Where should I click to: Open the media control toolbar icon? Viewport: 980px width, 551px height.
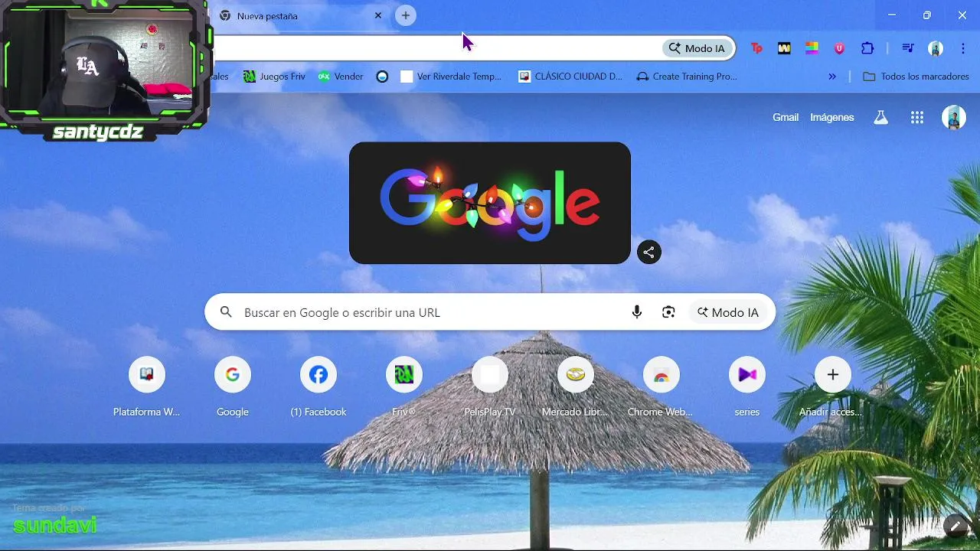click(x=908, y=48)
